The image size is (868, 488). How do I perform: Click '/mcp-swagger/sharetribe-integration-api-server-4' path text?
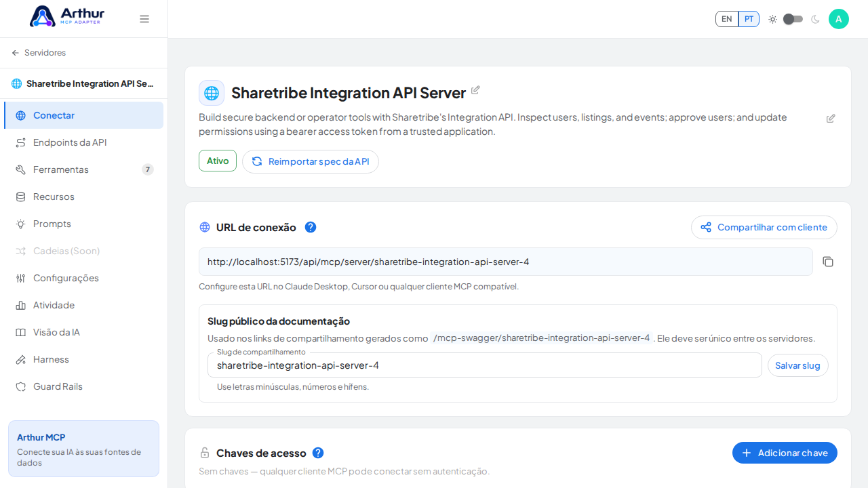pyautogui.click(x=541, y=338)
